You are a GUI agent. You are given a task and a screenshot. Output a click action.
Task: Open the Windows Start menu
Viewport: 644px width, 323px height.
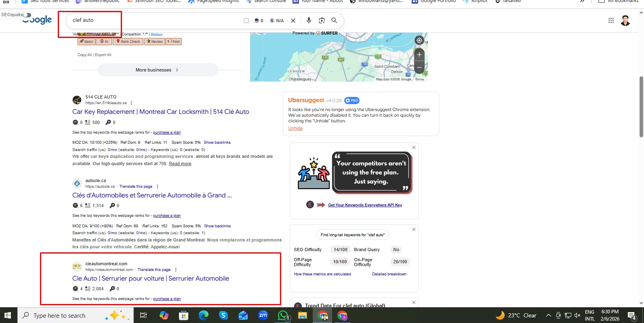(8, 315)
